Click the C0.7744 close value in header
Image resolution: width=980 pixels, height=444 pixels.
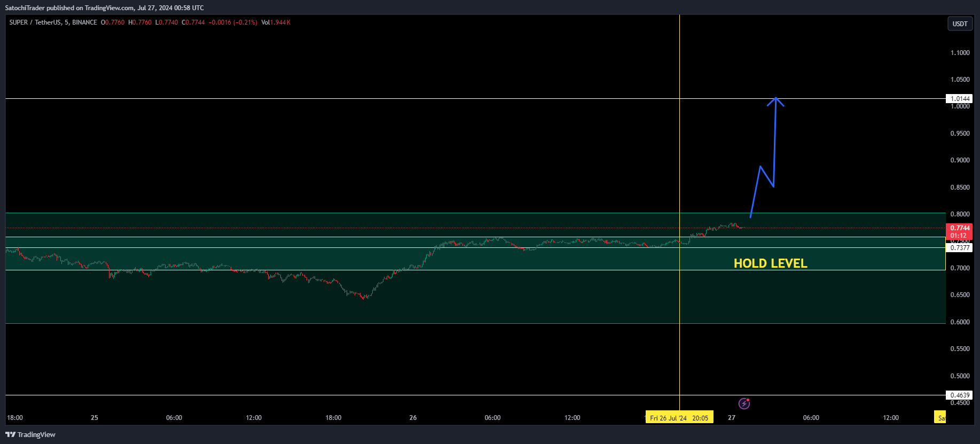(193, 22)
